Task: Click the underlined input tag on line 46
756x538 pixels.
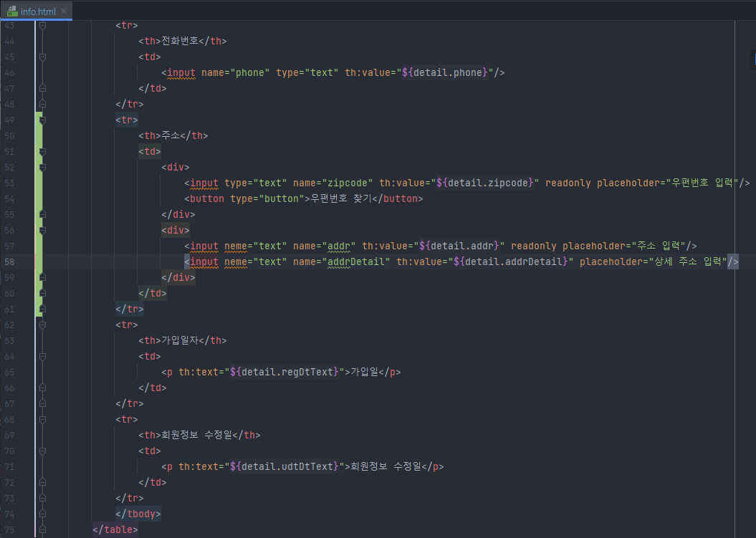Action: coord(181,73)
